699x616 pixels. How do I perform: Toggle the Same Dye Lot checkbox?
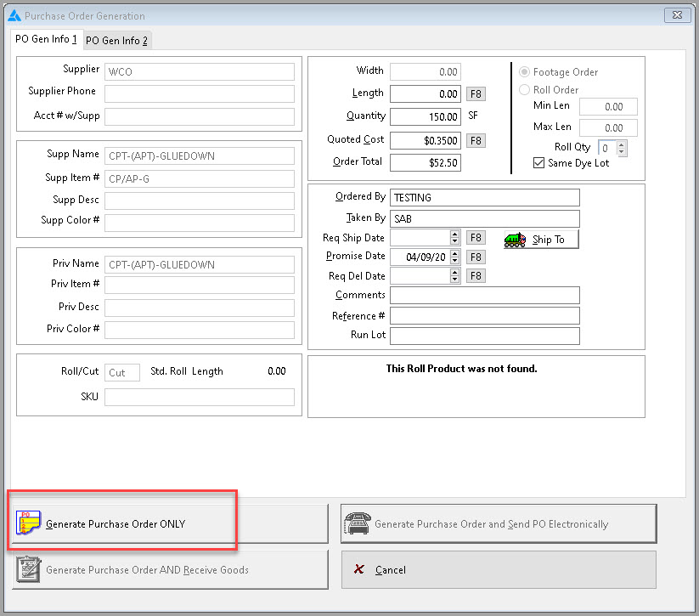pyautogui.click(x=538, y=163)
